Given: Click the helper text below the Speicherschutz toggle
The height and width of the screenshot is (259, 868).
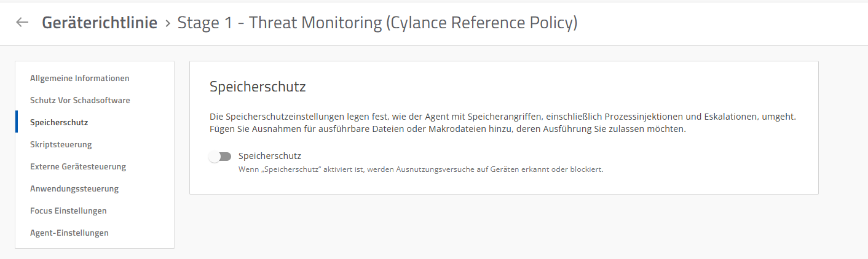Looking at the screenshot, I should pyautogui.click(x=420, y=169).
